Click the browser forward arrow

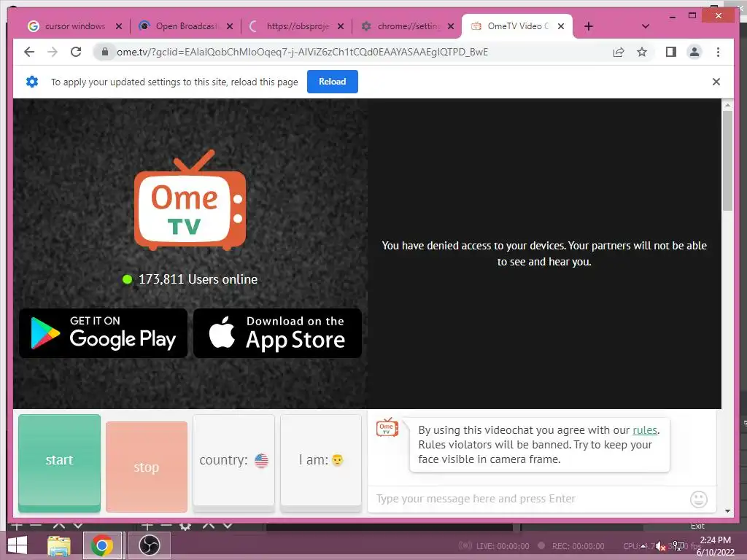[x=53, y=52]
